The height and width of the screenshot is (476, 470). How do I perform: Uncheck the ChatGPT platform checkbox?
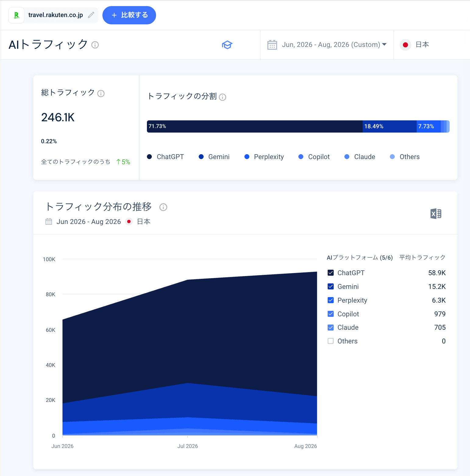click(x=331, y=273)
